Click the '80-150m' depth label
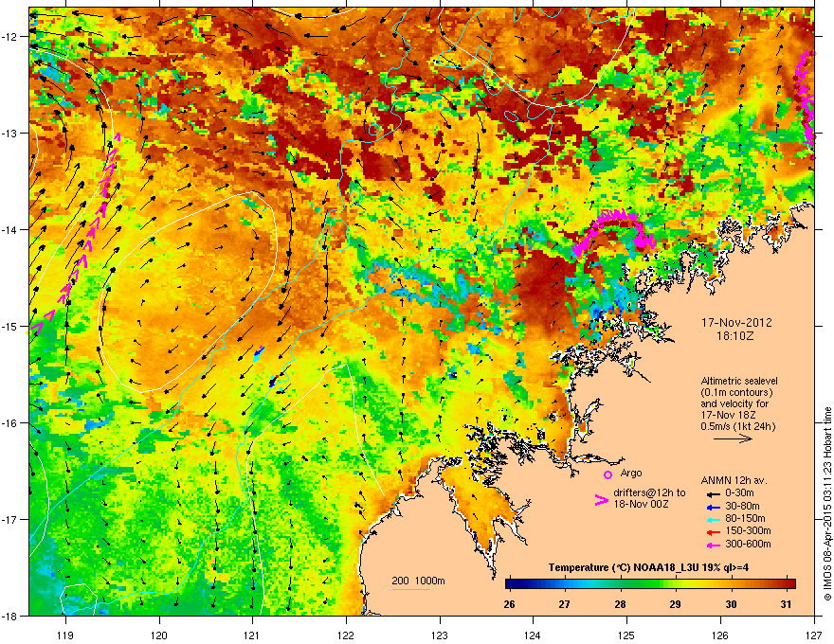834x644 pixels. tap(745, 518)
